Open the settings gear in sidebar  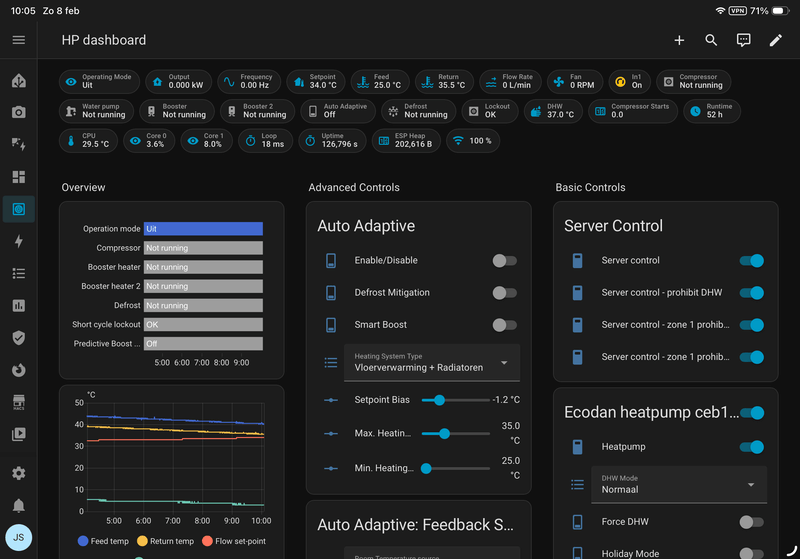[x=18, y=473]
